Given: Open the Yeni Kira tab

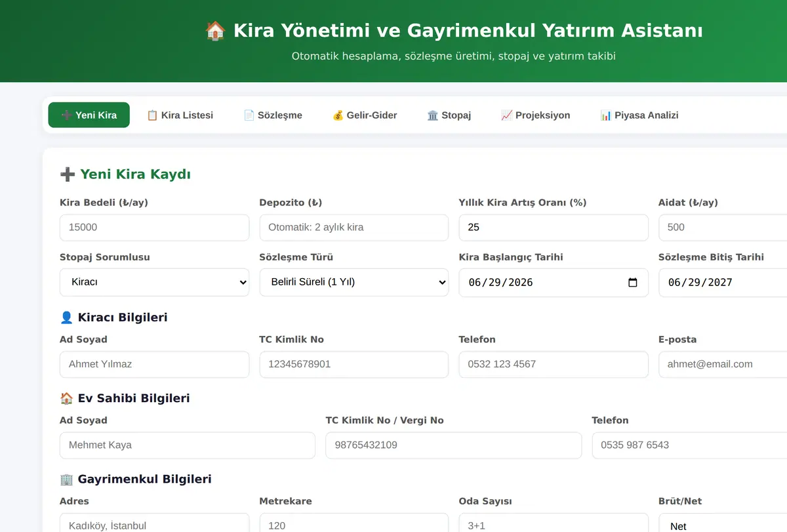Looking at the screenshot, I should [89, 115].
